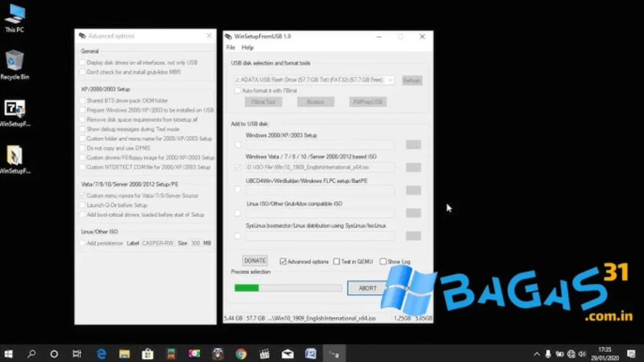
Task: Click the Bootice button
Action: coord(316,102)
